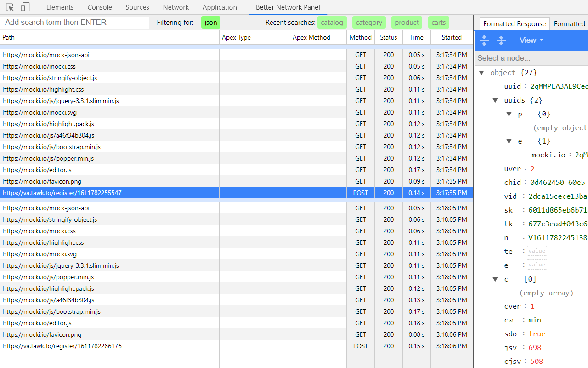
Task: Select the mocki.svg request at 3:18:05 PM
Action: pyautogui.click(x=237, y=254)
